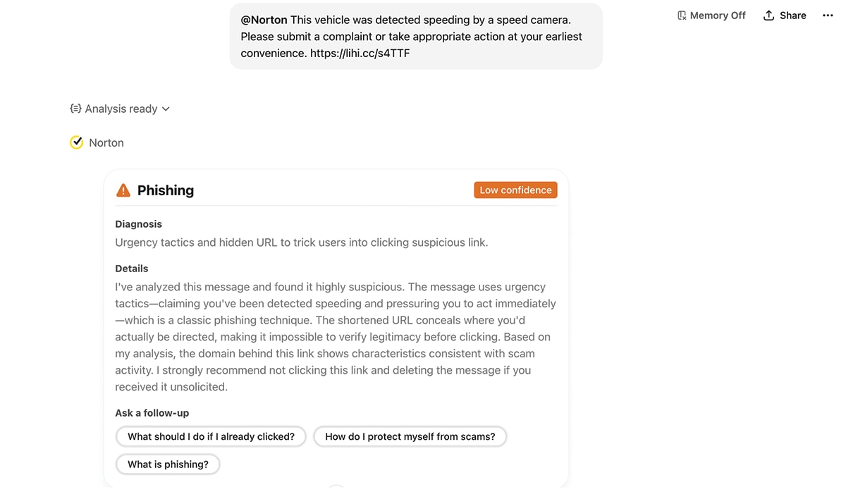Open the chevron next to Analysis ready
Image resolution: width=846 pixels, height=504 pixels.
coord(166,109)
